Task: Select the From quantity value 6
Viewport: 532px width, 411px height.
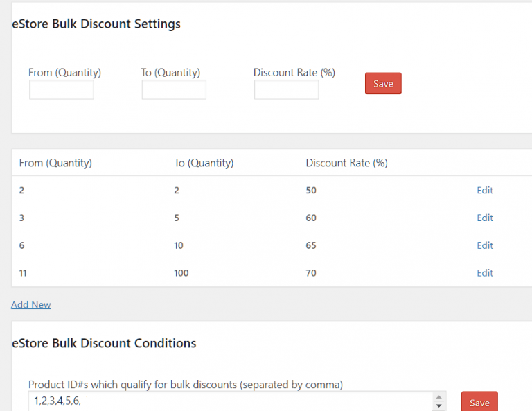Action: click(21, 245)
